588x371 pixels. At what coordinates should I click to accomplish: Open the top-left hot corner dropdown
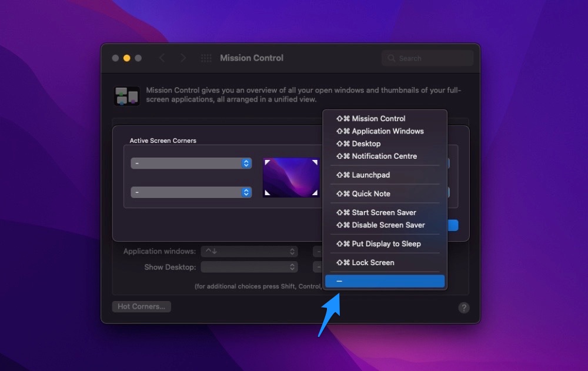click(x=191, y=163)
